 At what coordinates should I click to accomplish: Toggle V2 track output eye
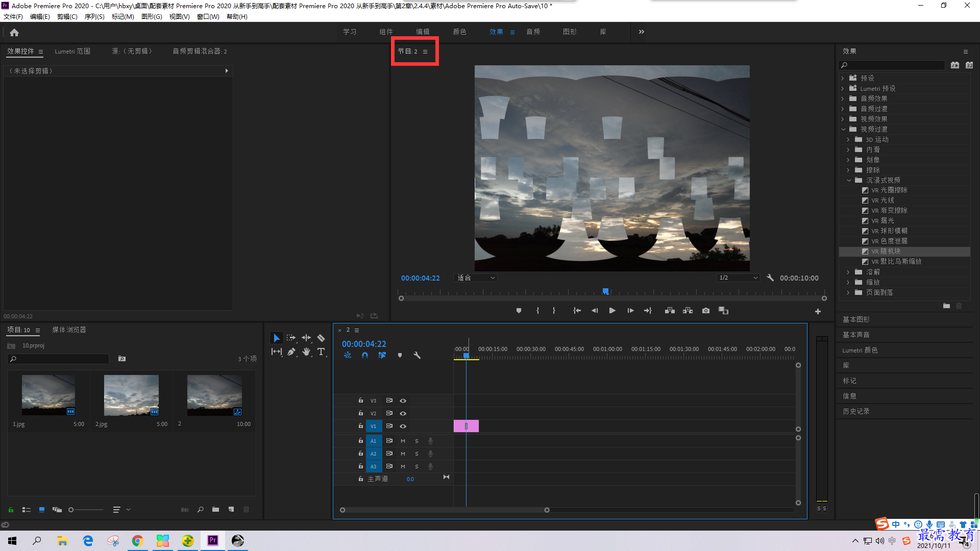403,413
